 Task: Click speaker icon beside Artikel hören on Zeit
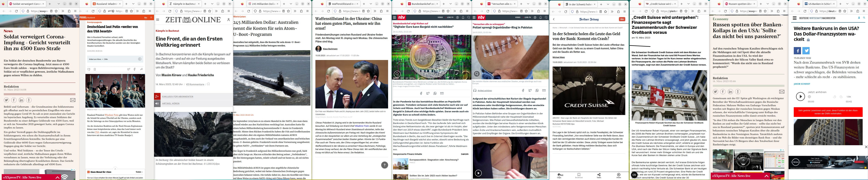[x=157, y=103]
